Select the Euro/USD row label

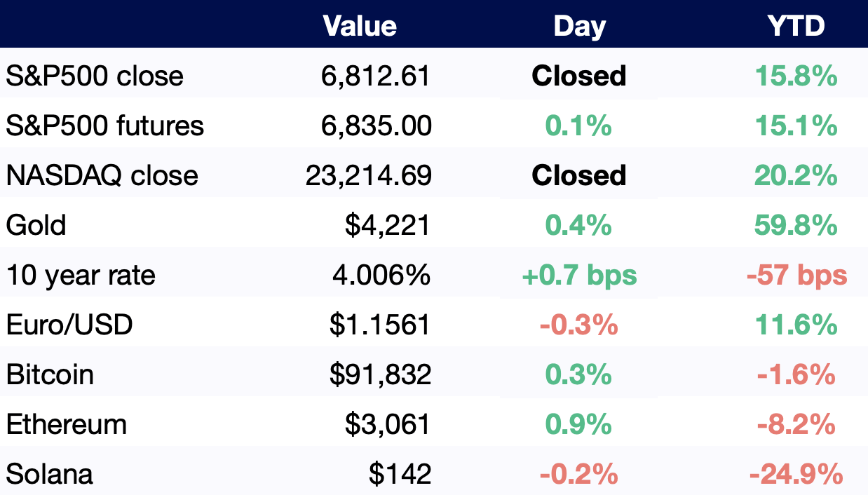point(69,325)
